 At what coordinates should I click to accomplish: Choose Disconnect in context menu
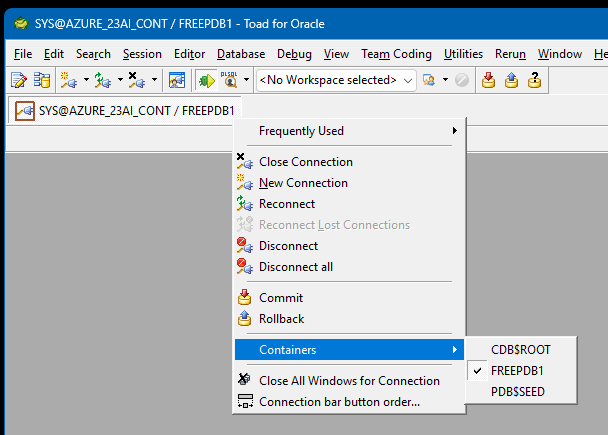coord(349,246)
